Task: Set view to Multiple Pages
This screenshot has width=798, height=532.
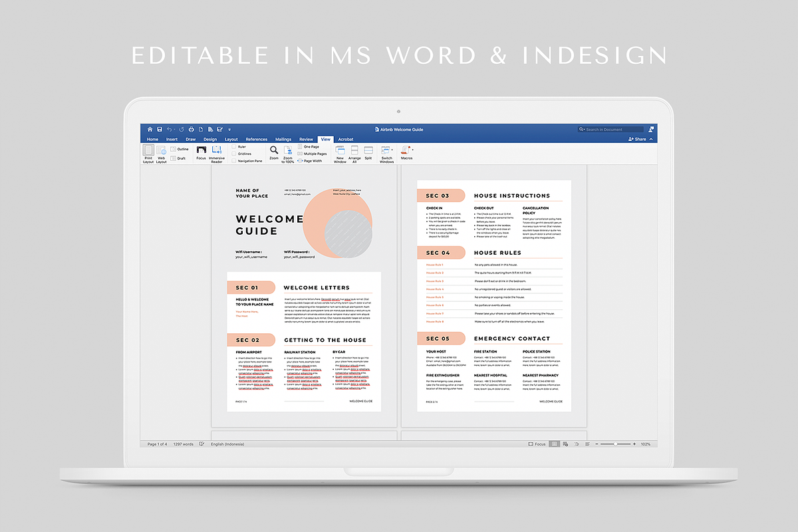Action: (311, 154)
